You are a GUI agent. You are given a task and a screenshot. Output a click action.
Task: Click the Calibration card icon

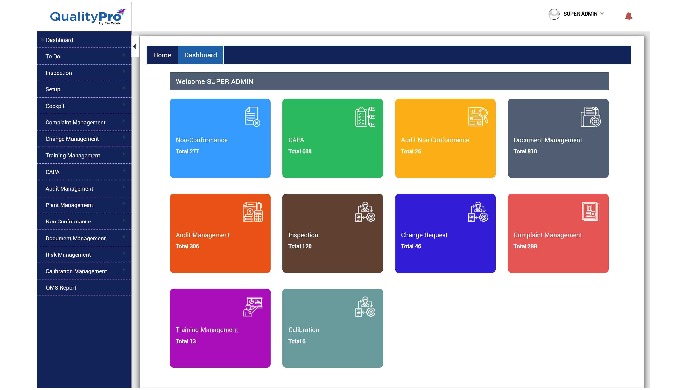tap(365, 307)
